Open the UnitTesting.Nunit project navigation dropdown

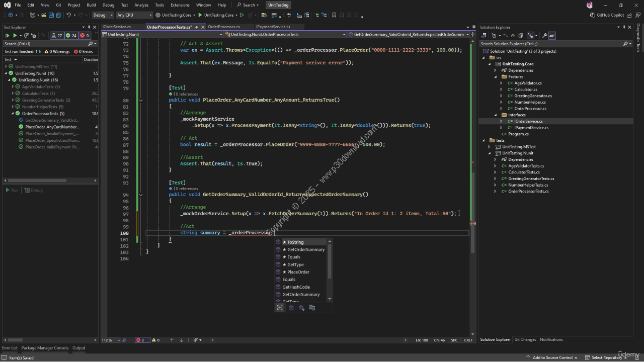point(162,34)
